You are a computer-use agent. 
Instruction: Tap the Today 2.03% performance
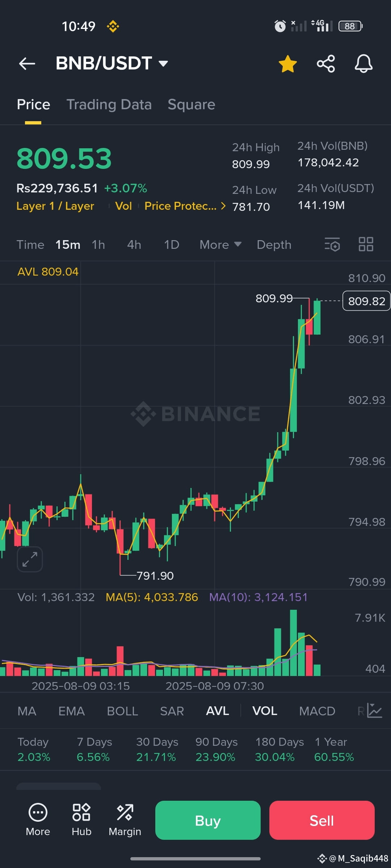[34, 749]
